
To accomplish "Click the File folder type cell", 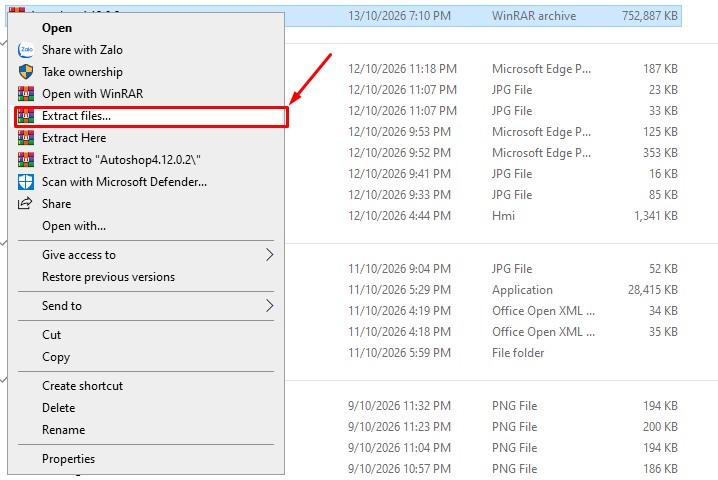I will [x=518, y=353].
